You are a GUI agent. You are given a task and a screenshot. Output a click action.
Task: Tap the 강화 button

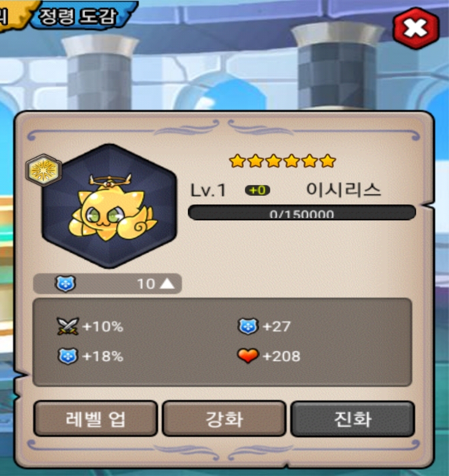pos(224,419)
